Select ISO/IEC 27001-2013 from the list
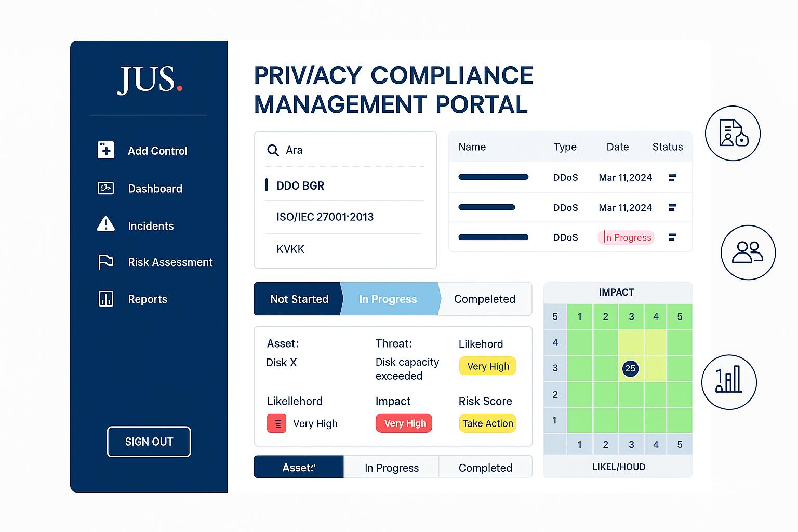Viewport: 798px width, 532px height. coord(325,217)
